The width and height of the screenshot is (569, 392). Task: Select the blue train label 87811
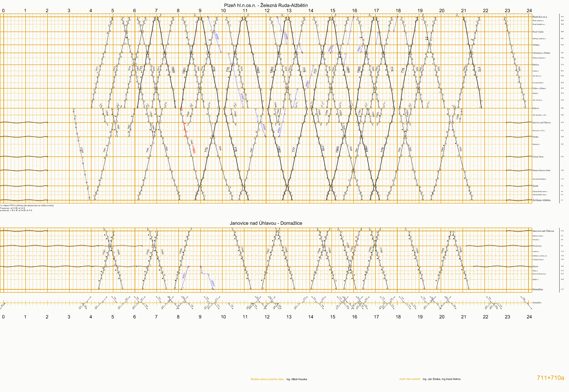click(184, 275)
